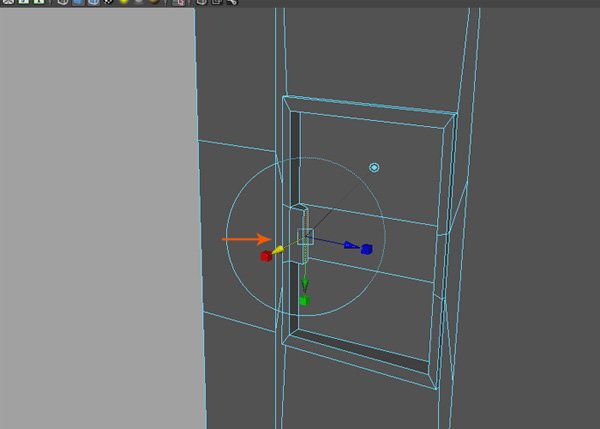Image resolution: width=600 pixels, height=429 pixels.
Task: Click the center box of the manipulator
Action: pos(305,237)
